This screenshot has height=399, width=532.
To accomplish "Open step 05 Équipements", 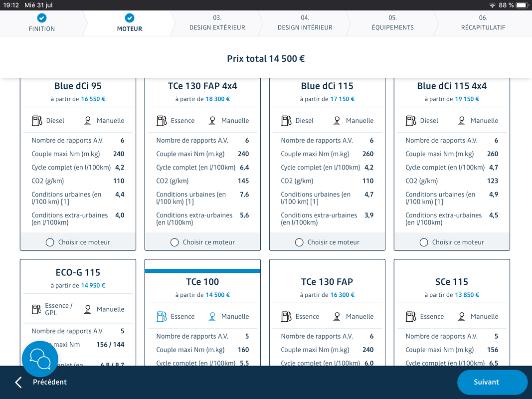I will coord(392,23).
